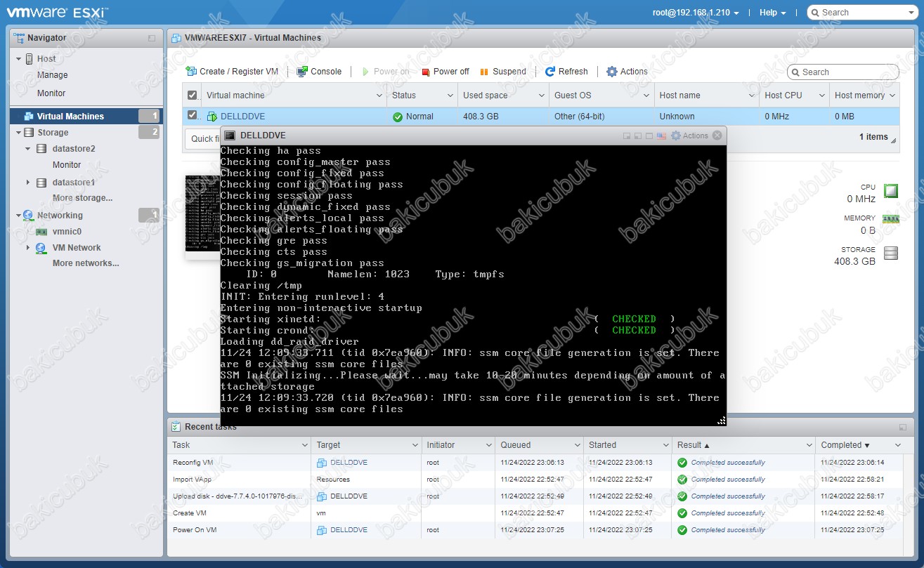Viewport: 924px width, 568px height.
Task: Suspend the selected virtual machine
Action: click(502, 72)
